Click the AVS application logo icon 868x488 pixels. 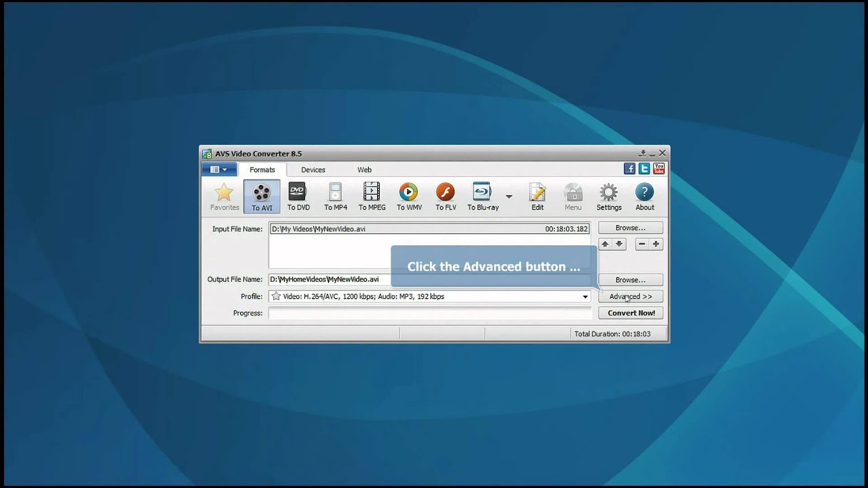(x=207, y=154)
